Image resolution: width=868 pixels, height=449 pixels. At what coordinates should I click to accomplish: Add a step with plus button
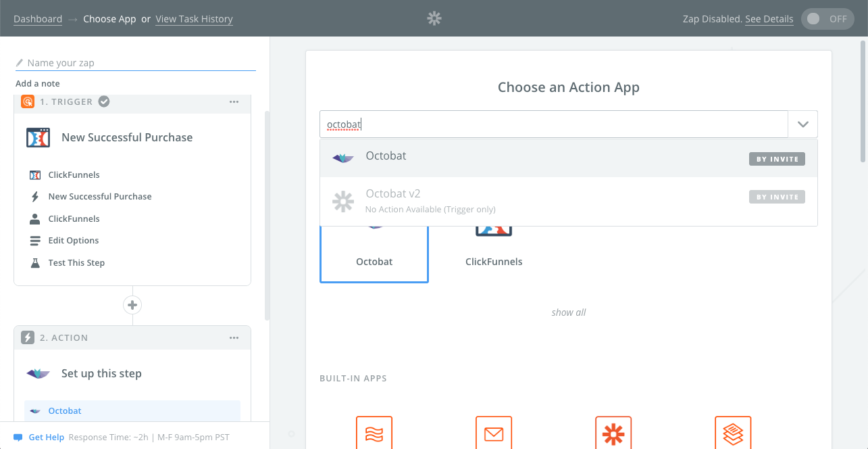[132, 305]
